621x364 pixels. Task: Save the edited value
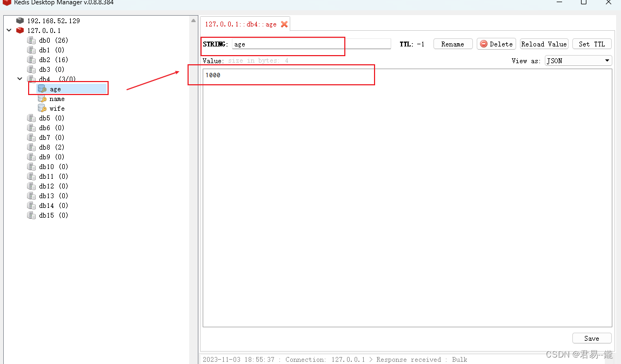(x=592, y=338)
